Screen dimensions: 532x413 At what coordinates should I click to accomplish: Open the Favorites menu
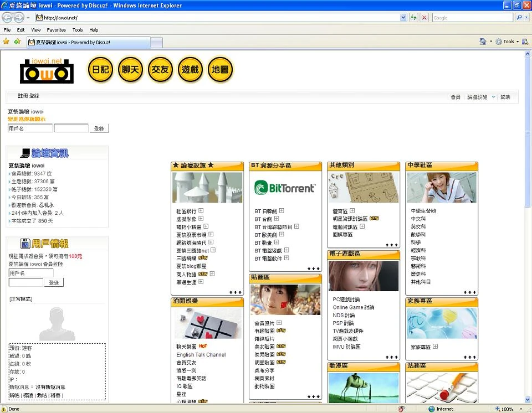(57, 30)
